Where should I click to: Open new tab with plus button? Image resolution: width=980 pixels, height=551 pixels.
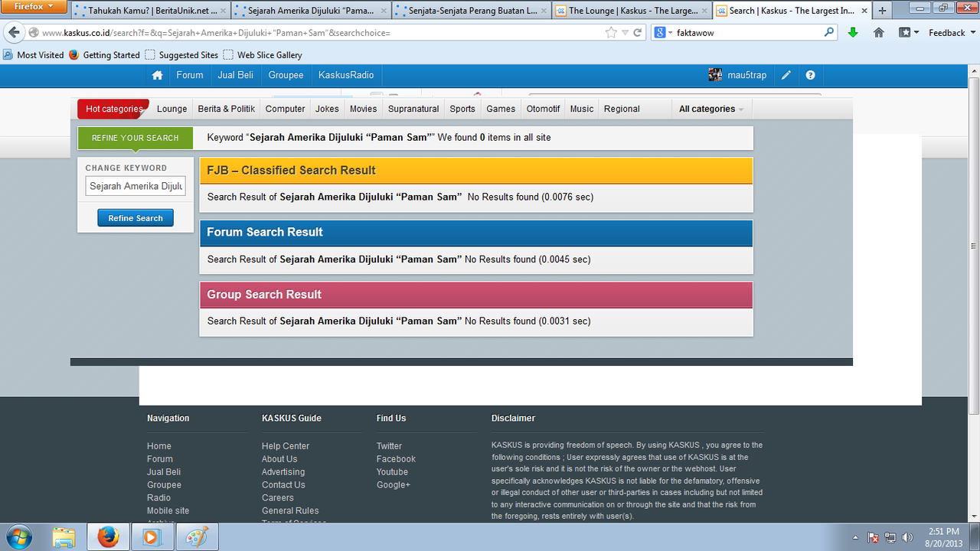pos(882,11)
